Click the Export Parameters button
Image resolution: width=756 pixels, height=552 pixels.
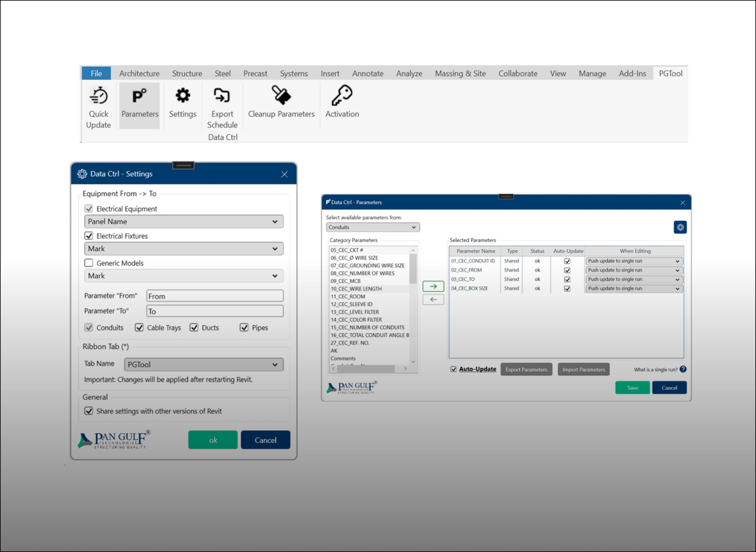click(526, 370)
